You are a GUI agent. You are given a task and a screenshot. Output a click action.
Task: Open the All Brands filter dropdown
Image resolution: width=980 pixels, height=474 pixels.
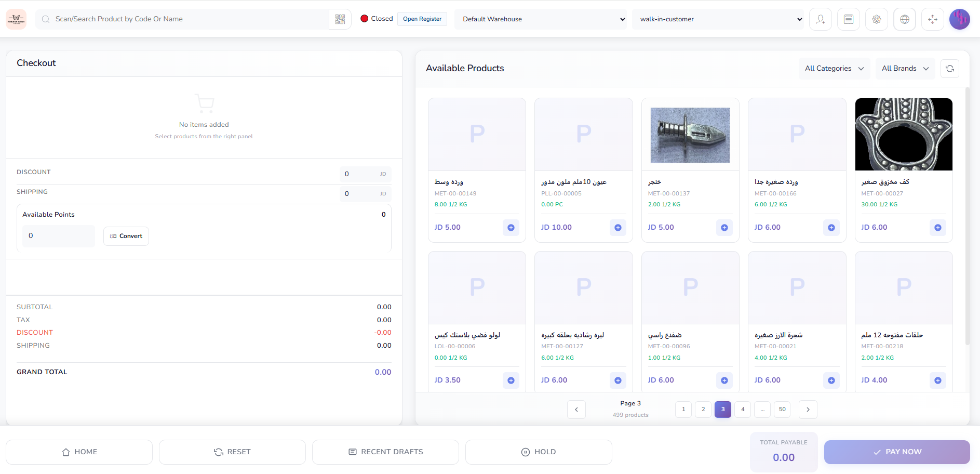tap(905, 69)
